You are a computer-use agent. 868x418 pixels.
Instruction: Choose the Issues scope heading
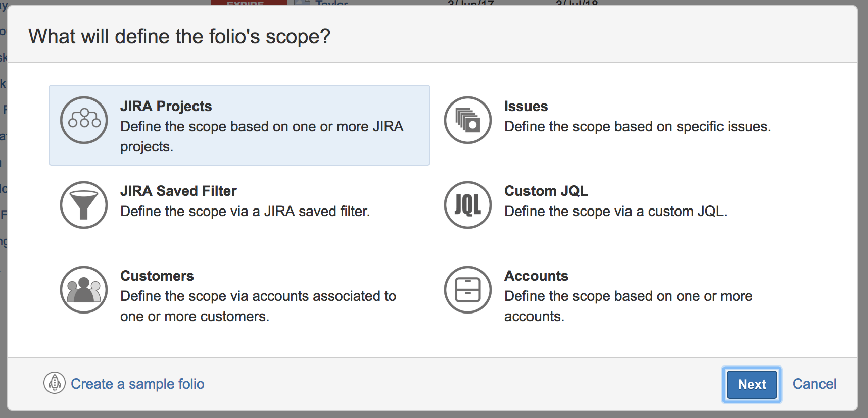(x=526, y=106)
